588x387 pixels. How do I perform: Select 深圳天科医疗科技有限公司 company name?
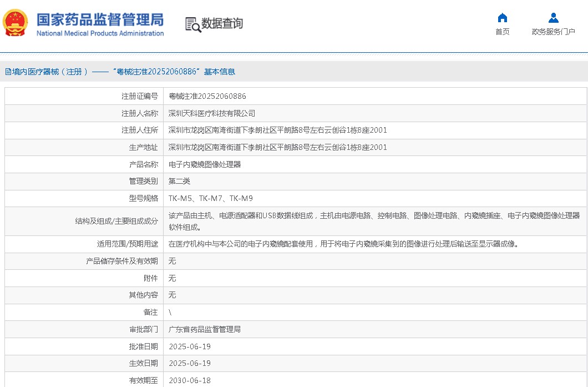[x=212, y=113]
